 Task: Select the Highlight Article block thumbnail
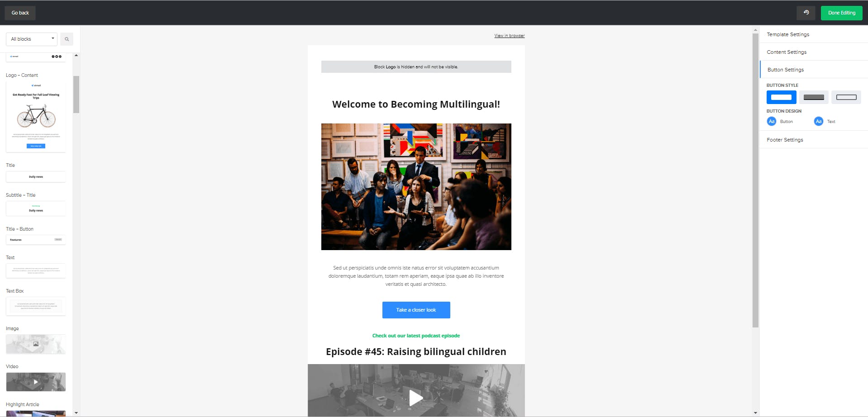[x=36, y=413]
